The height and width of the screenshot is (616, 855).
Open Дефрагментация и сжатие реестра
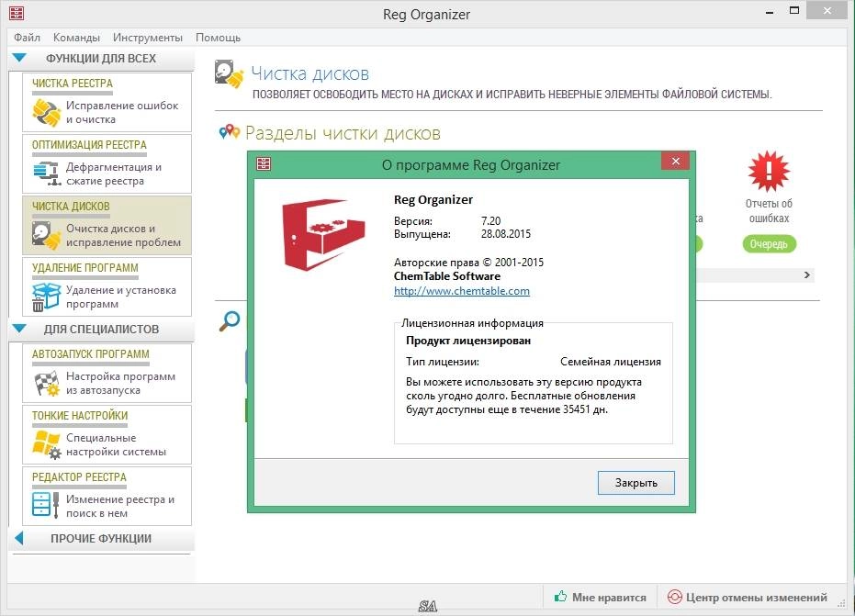[x=114, y=174]
